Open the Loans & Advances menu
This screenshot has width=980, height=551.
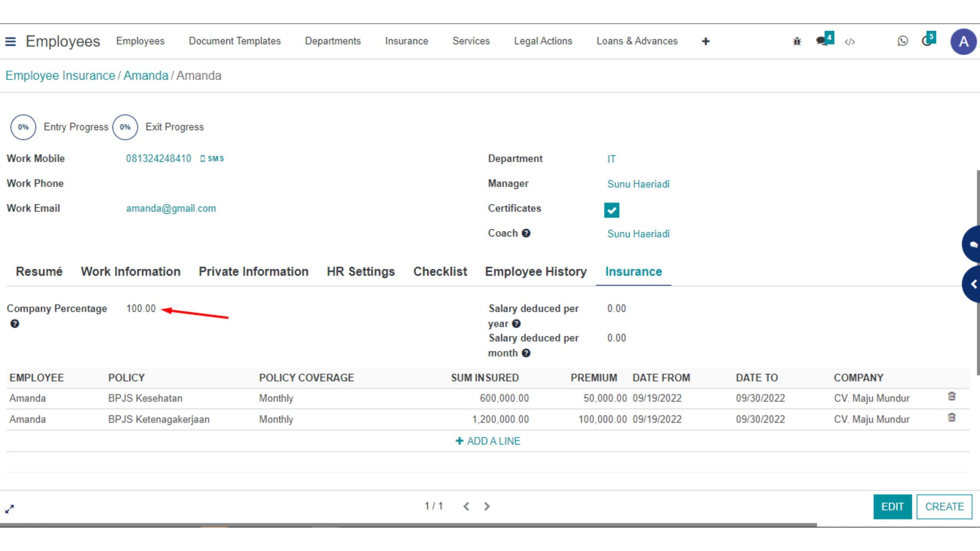(x=637, y=41)
